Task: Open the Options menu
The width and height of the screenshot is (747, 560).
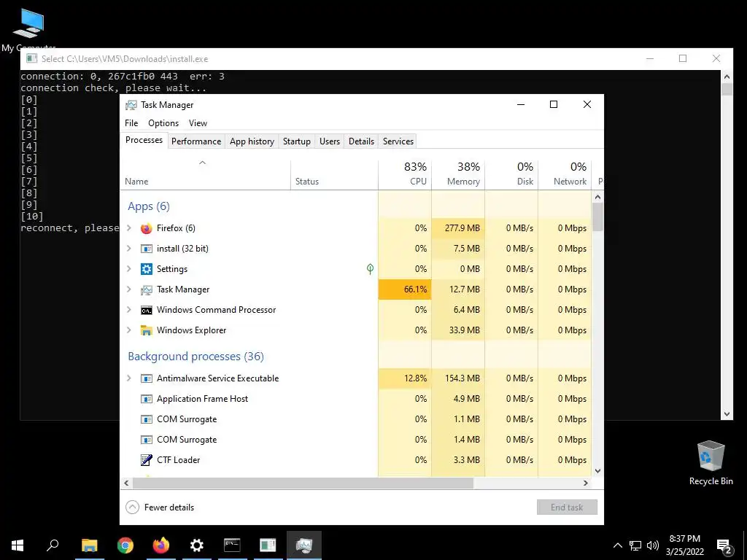Action: coord(163,123)
